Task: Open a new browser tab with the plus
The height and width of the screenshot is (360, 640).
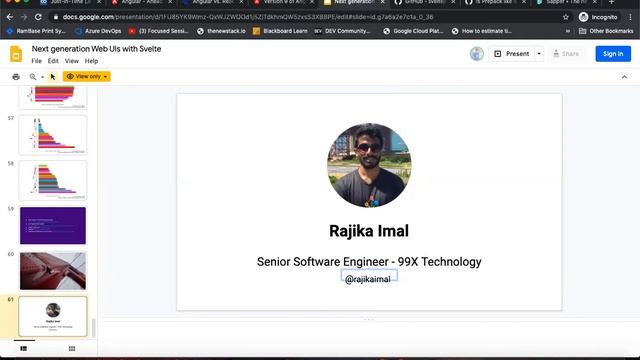Action: click(611, 2)
